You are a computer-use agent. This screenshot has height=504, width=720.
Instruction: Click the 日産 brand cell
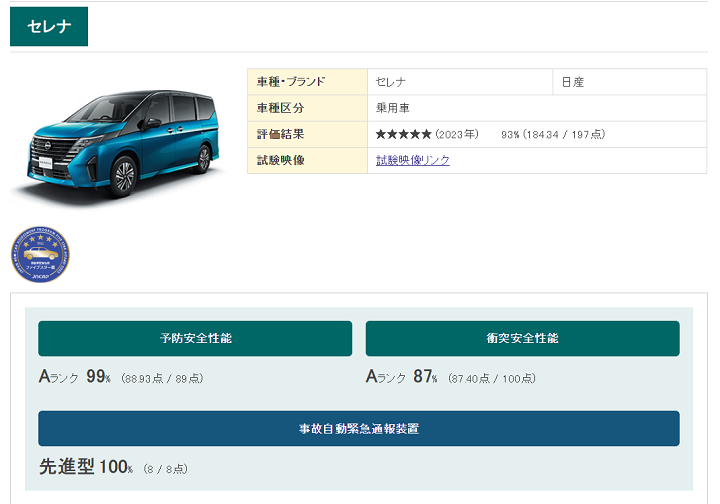630,82
